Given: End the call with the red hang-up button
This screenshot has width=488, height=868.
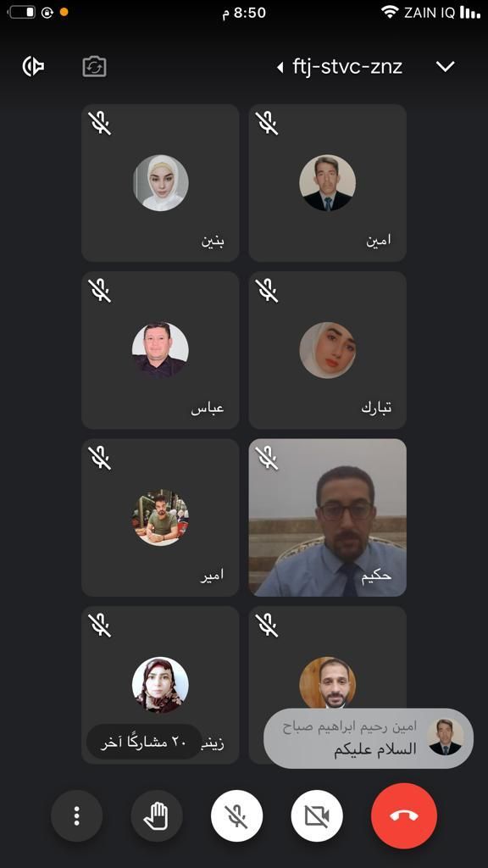Looking at the screenshot, I should pos(404,816).
